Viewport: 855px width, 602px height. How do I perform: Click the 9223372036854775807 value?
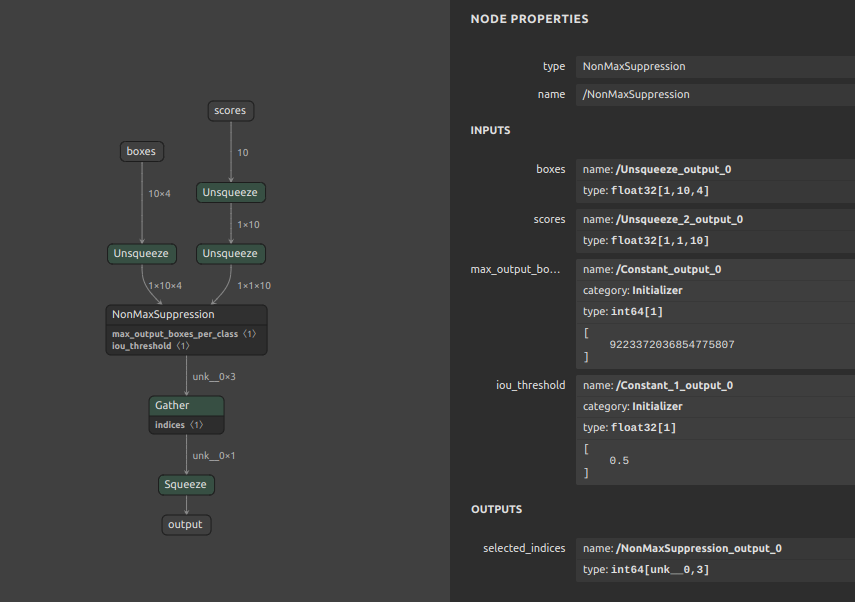pyautogui.click(x=672, y=345)
